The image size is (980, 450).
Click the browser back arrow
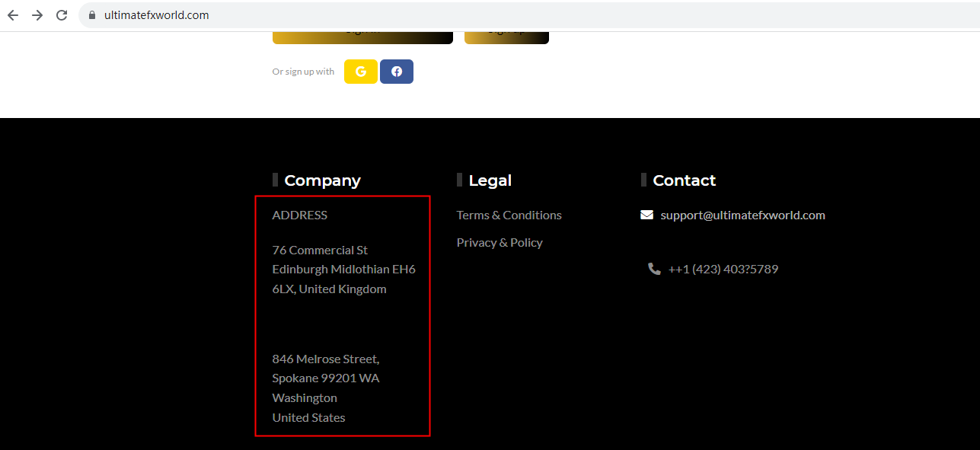13,15
